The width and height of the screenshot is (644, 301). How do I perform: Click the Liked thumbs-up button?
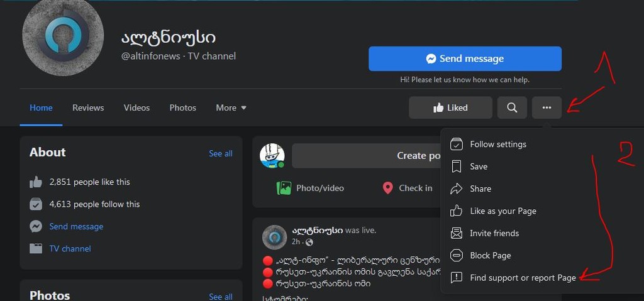coord(450,107)
